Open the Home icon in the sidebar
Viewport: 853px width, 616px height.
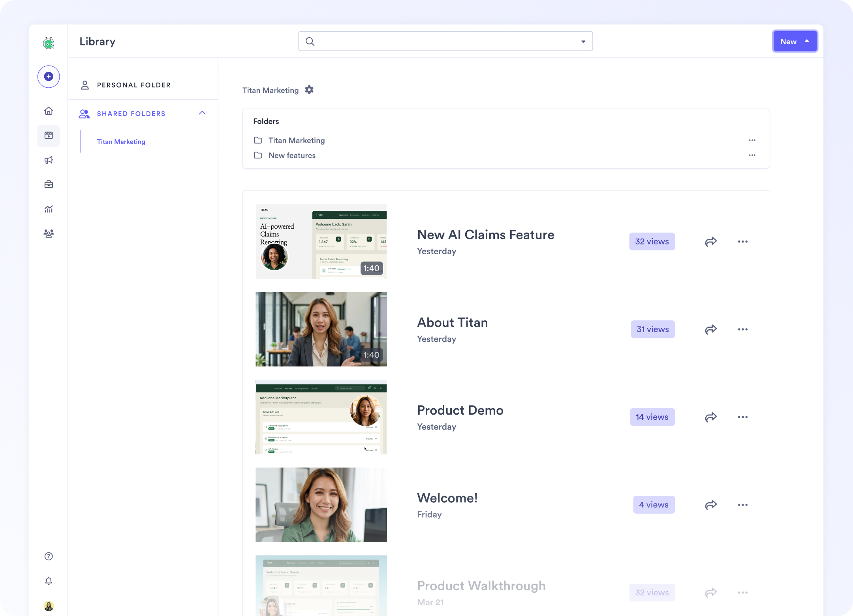tap(49, 111)
